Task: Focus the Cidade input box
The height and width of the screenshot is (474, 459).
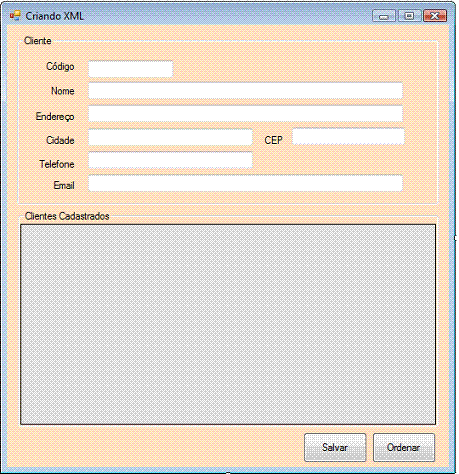Action: 170,137
